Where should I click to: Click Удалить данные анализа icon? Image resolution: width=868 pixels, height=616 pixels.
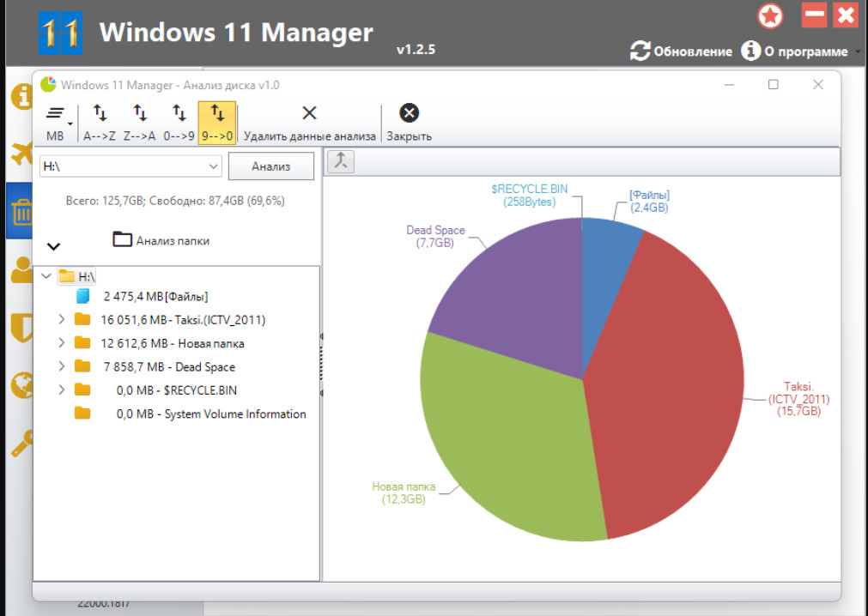pos(310,122)
